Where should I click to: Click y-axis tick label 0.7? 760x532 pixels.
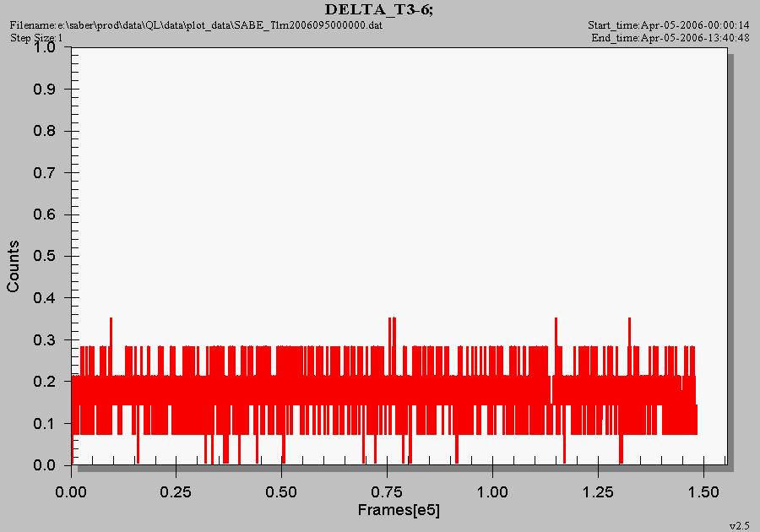click(44, 173)
